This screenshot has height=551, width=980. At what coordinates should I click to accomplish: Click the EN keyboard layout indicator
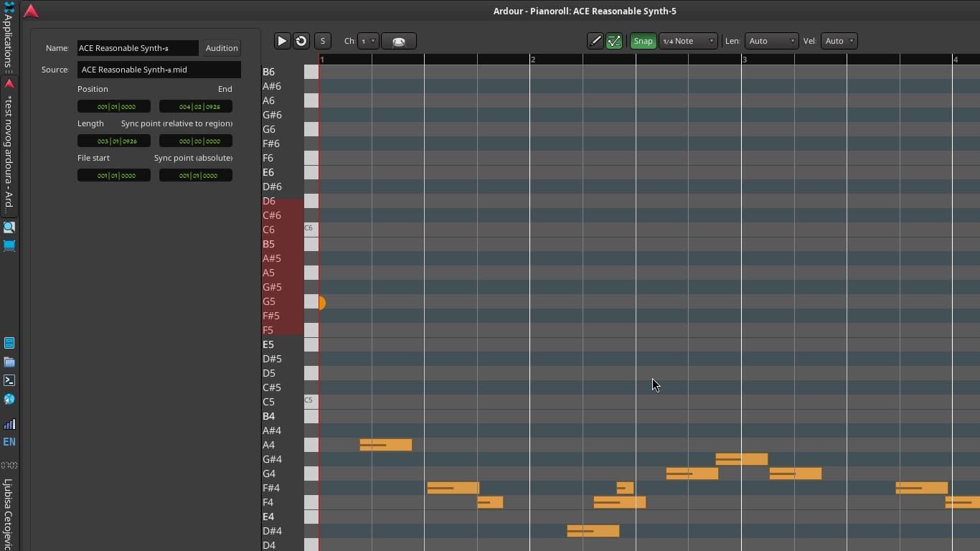[x=9, y=442]
